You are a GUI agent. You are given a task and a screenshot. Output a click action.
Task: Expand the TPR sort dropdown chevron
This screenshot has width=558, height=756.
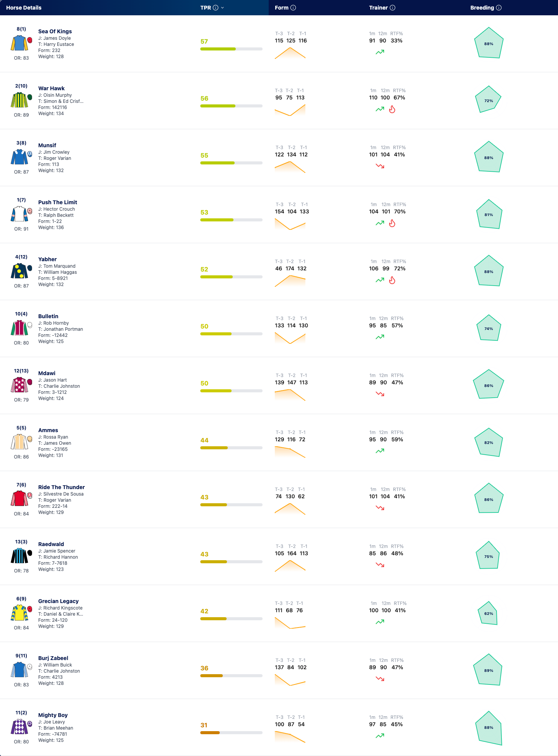pos(222,8)
